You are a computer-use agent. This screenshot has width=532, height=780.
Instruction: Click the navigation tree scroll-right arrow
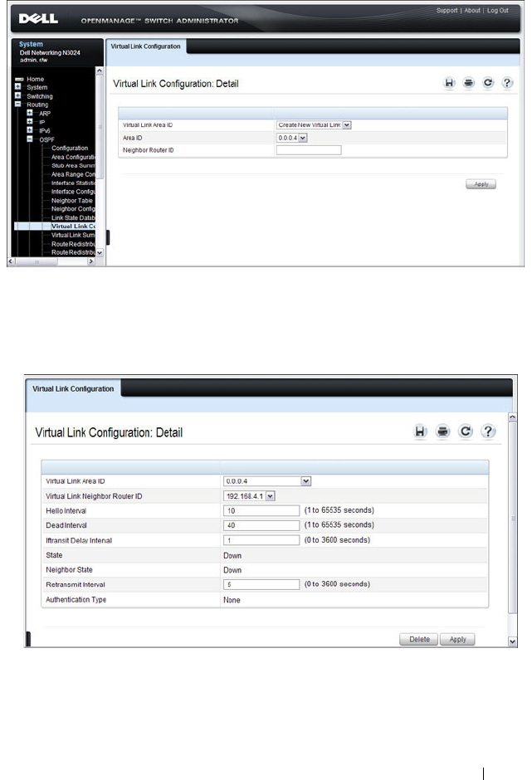click(x=91, y=261)
